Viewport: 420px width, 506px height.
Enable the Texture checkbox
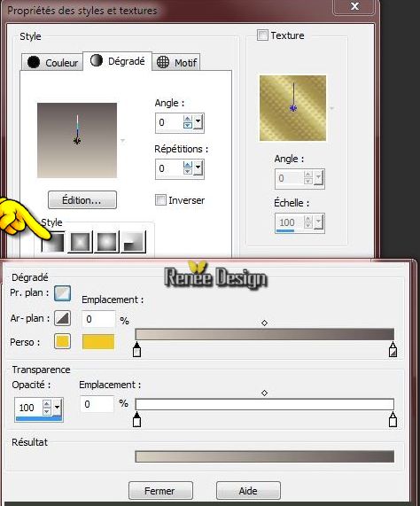(262, 35)
